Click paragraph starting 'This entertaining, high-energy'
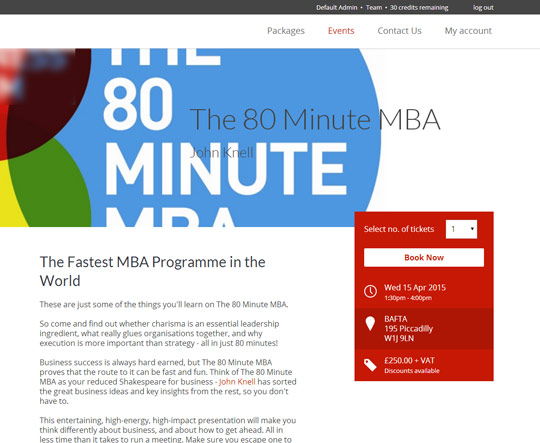The width and height of the screenshot is (540, 443). pos(168,430)
